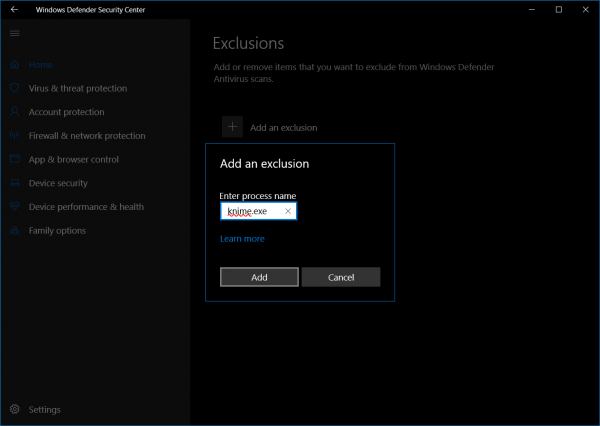The image size is (600, 426).
Task: Go to Home in the sidebar
Action: tap(40, 65)
